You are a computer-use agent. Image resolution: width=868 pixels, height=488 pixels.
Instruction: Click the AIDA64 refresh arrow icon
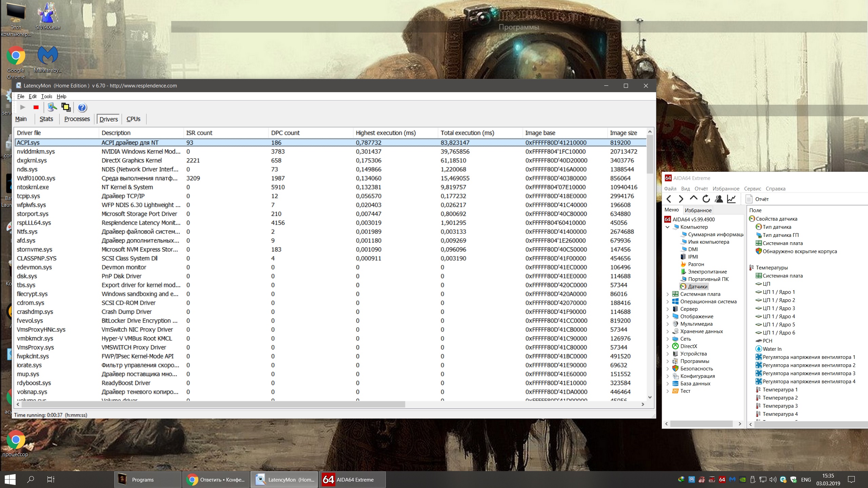point(706,199)
